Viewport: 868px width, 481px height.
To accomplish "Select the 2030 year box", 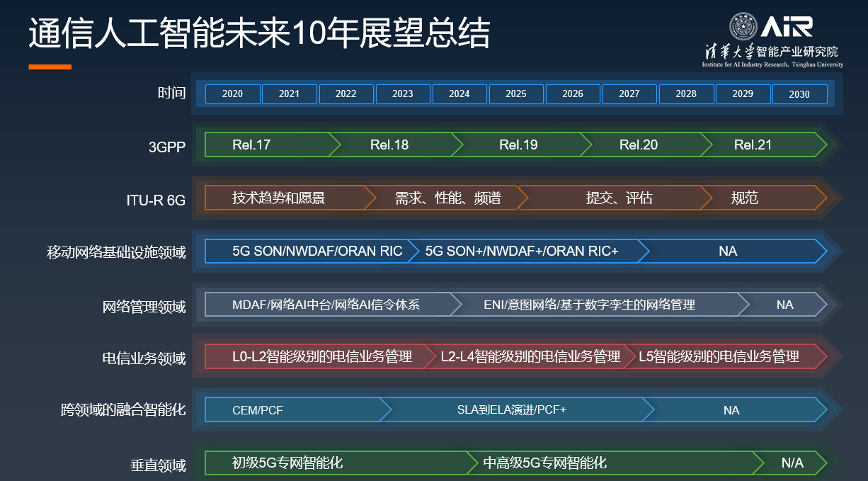I will pos(799,94).
